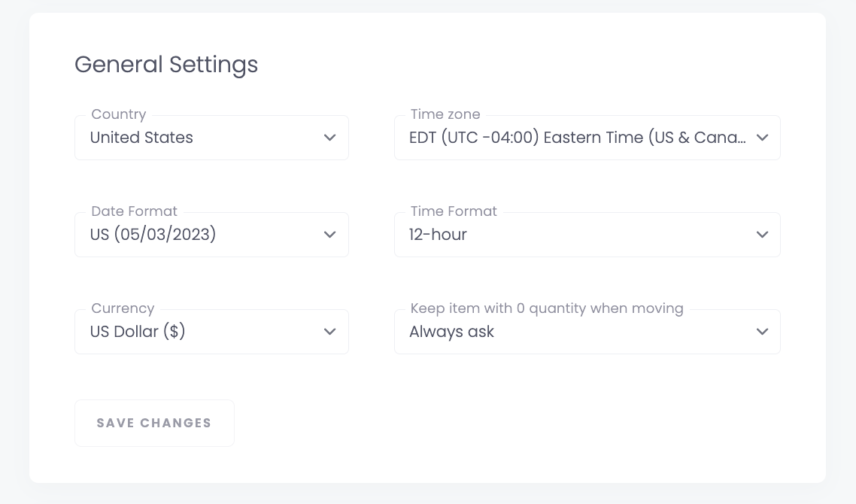Click the Date Format field label
Viewport: 856px width, 504px height.
click(135, 211)
